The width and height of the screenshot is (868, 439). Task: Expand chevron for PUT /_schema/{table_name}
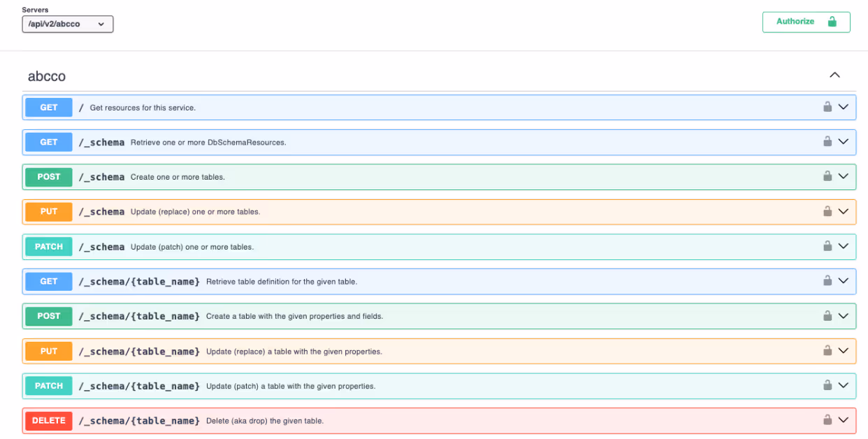coord(844,351)
